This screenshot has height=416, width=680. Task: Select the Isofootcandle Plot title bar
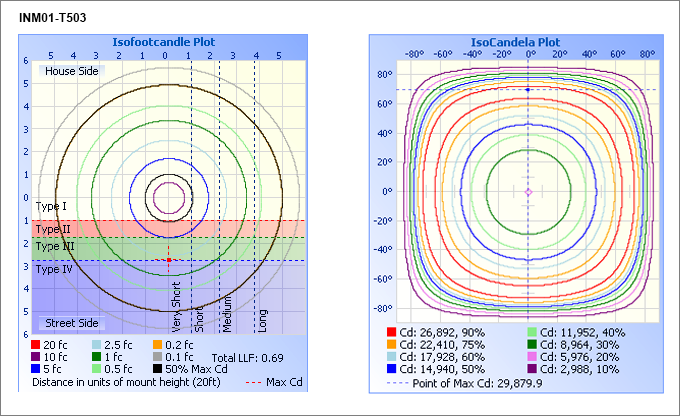point(162,42)
